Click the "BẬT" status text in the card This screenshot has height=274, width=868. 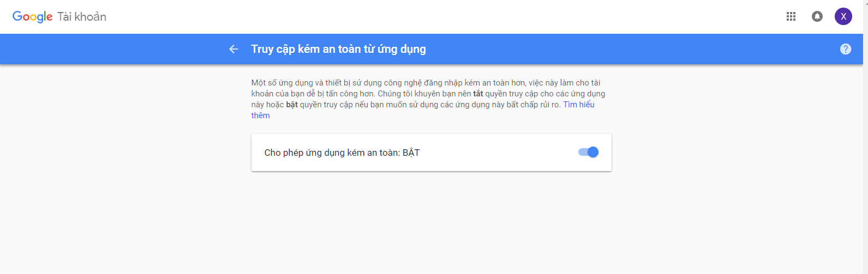[411, 153]
